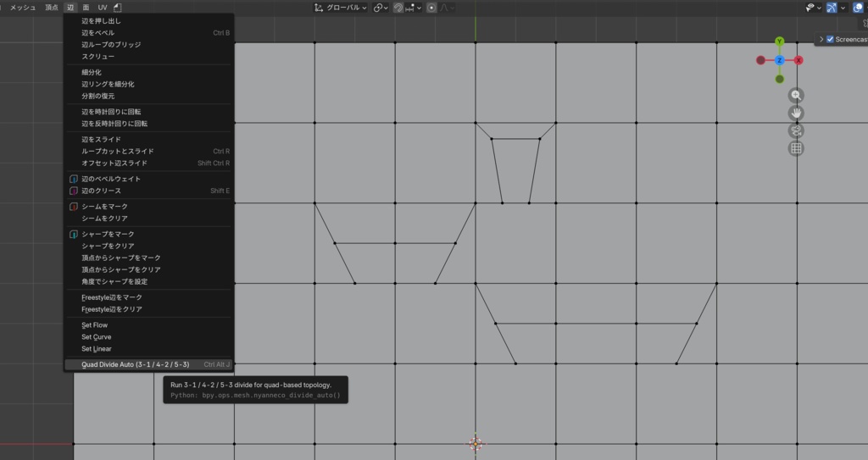
Task: Click the transform orientation icon beside グローバル
Action: click(319, 8)
